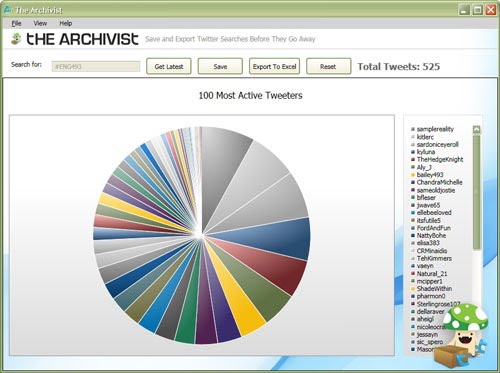Open the Help menu

click(66, 23)
